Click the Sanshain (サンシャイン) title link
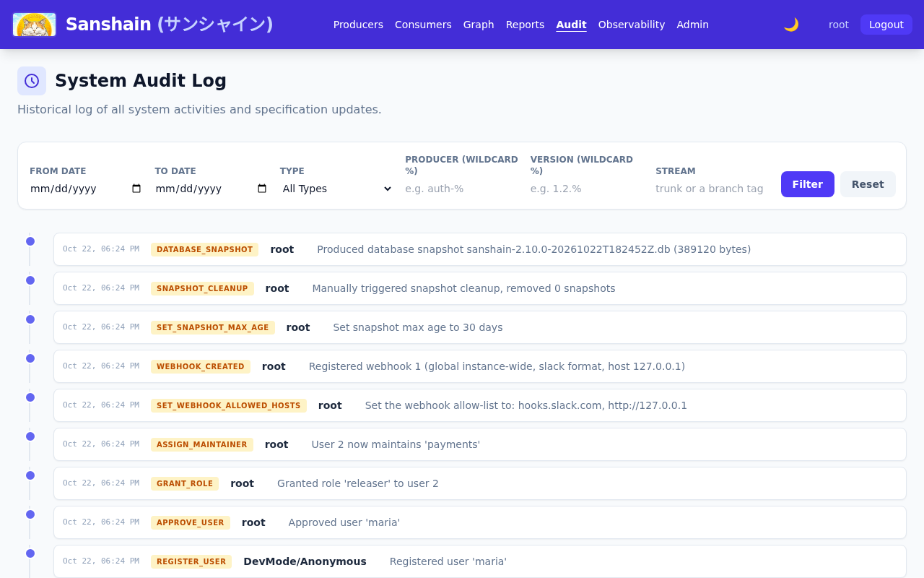924x578 pixels. click(170, 25)
